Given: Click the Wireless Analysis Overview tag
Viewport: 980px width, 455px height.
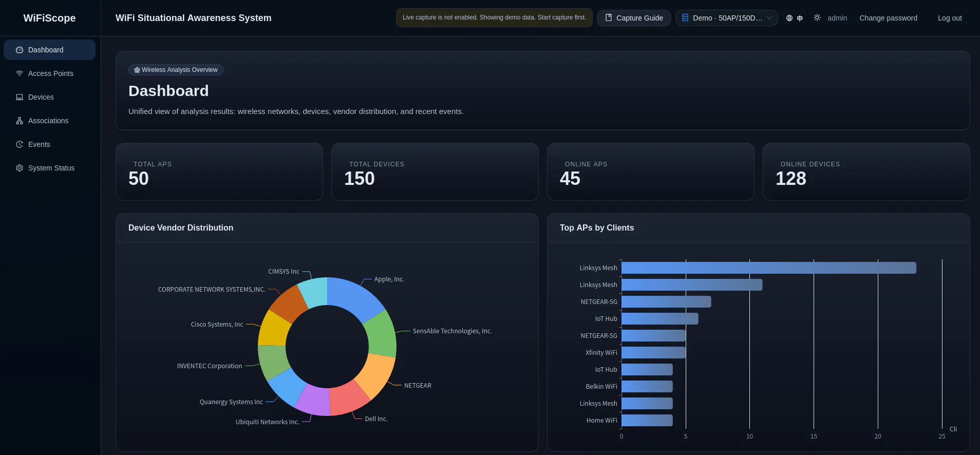Looking at the screenshot, I should click(176, 70).
